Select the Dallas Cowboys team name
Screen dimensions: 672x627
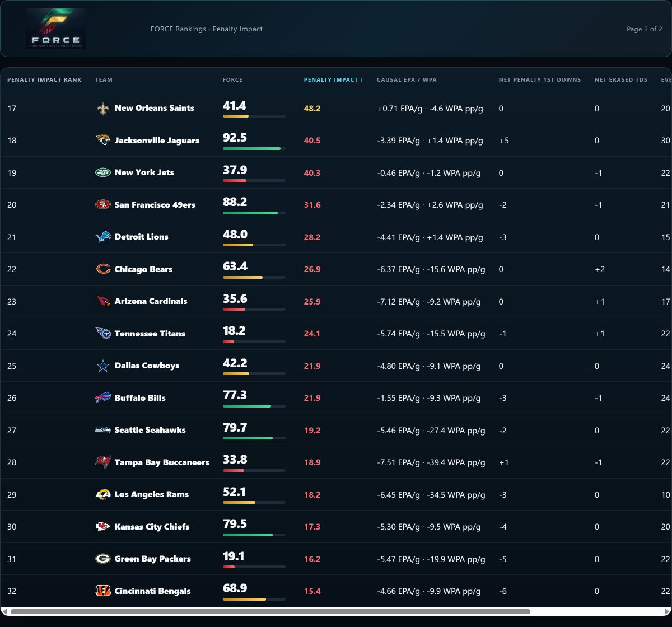click(x=147, y=366)
